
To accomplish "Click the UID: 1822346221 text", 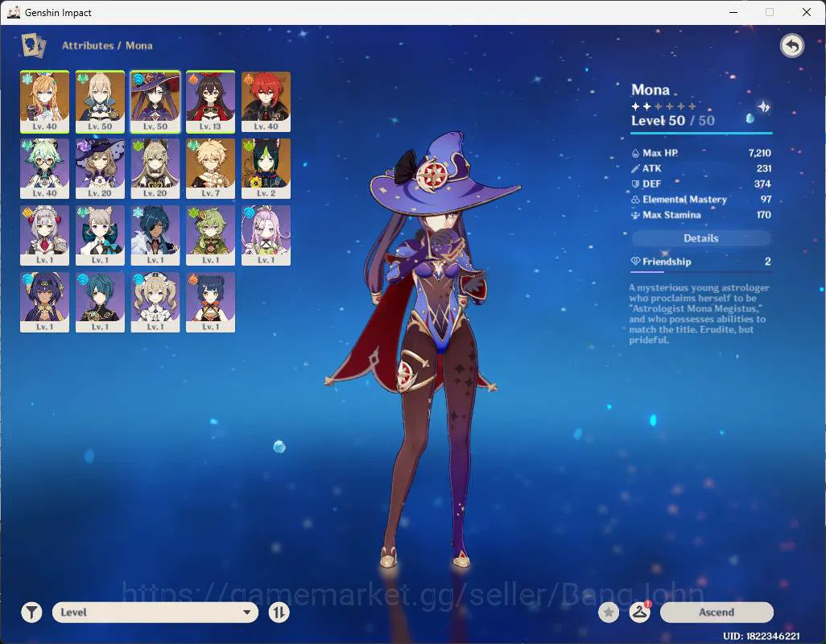I will point(762,636).
